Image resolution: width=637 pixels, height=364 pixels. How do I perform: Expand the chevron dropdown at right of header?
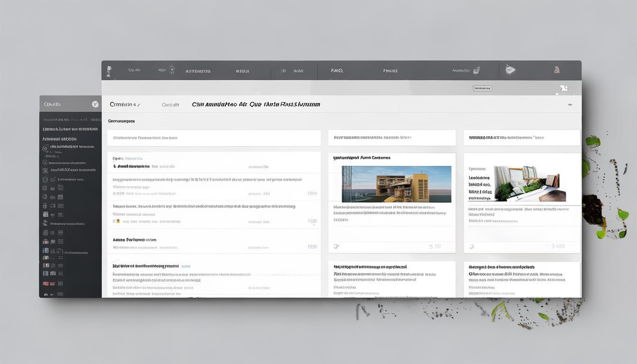point(570,105)
